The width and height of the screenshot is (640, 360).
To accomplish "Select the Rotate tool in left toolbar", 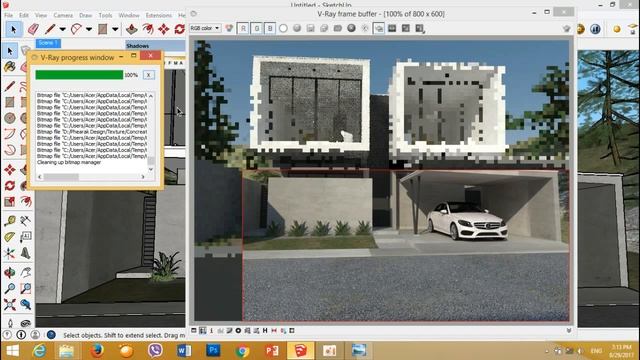I will [10, 185].
